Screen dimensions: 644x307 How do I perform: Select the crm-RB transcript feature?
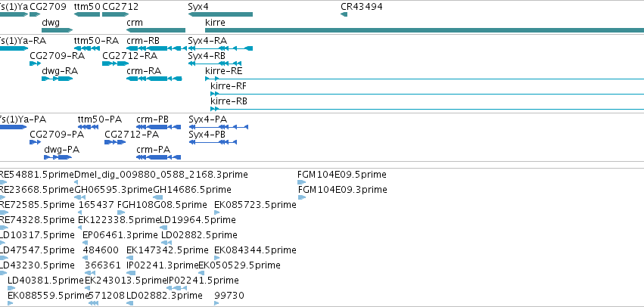click(x=154, y=48)
